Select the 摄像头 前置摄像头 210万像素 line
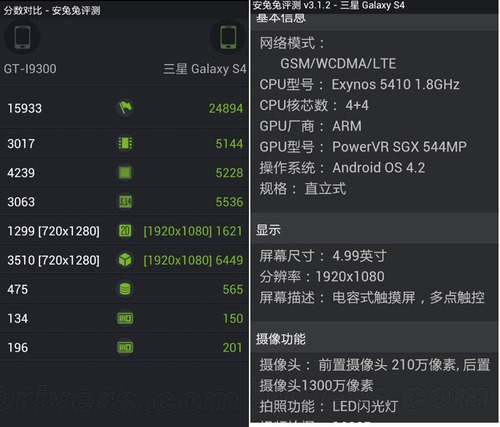The width and height of the screenshot is (500, 427). [375, 365]
